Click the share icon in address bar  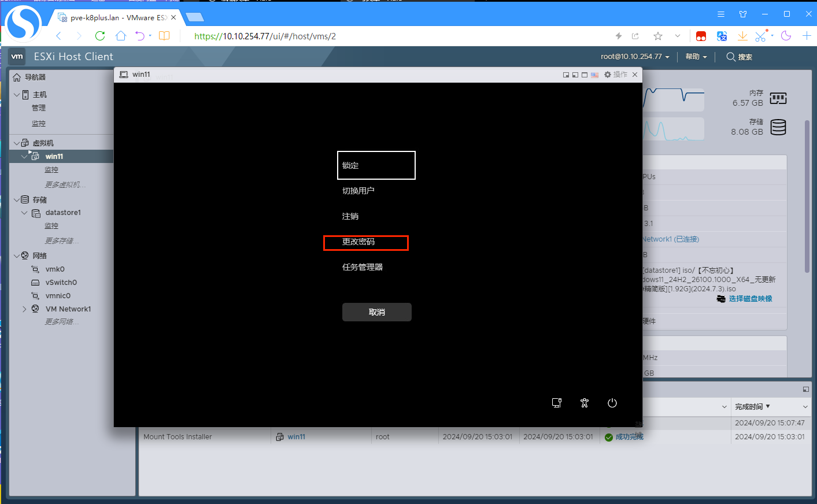[635, 36]
